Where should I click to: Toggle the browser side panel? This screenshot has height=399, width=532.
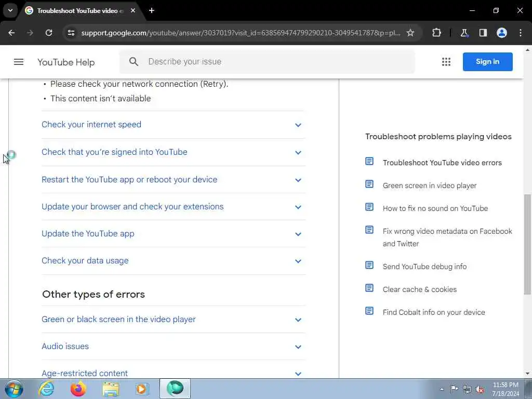(483, 33)
